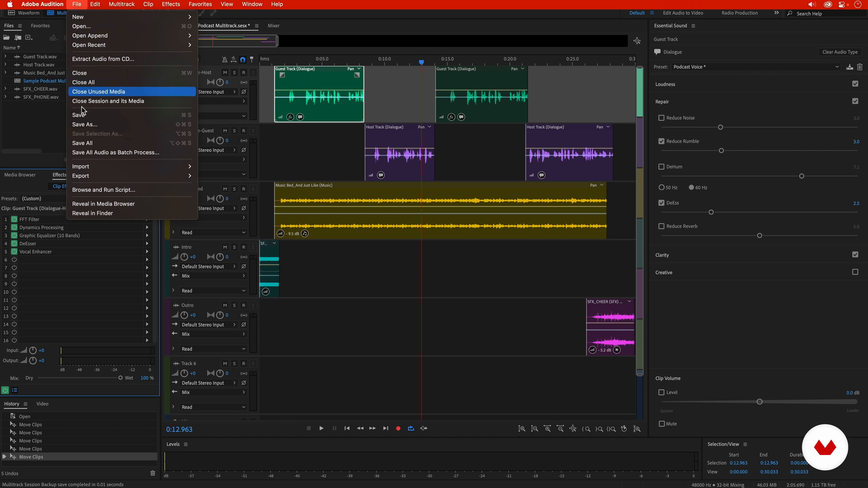The height and width of the screenshot is (488, 868).
Task: Mute the Intro track
Action: coord(225,247)
